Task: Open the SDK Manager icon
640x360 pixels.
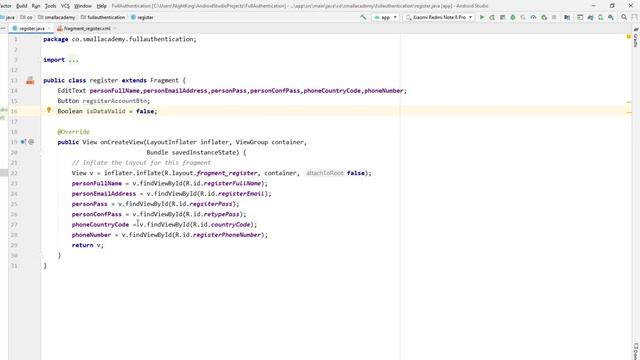Action: [x=611, y=17]
